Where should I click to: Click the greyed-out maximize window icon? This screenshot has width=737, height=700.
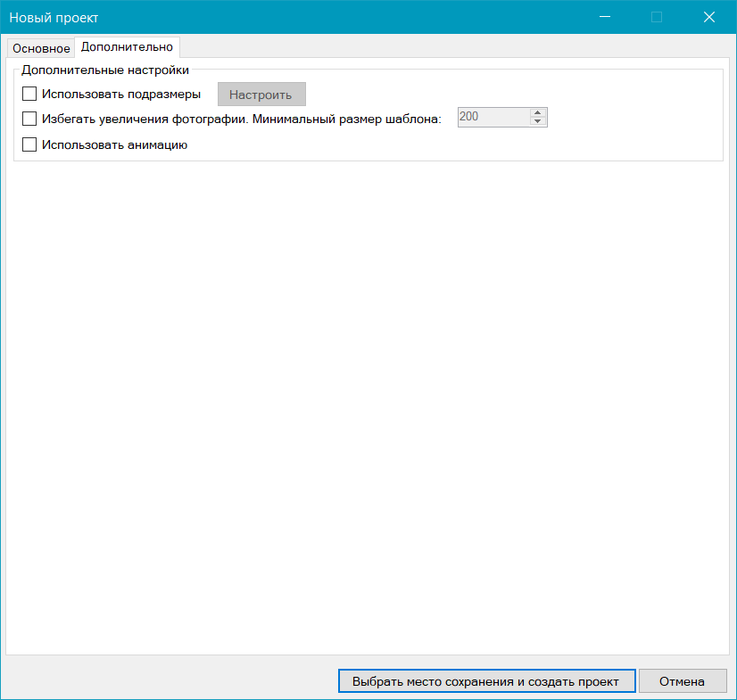coord(657,17)
